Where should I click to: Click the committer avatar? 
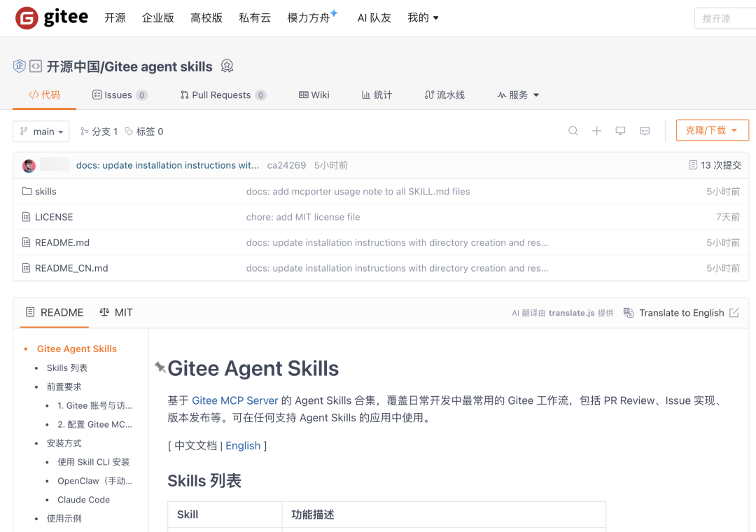29,165
